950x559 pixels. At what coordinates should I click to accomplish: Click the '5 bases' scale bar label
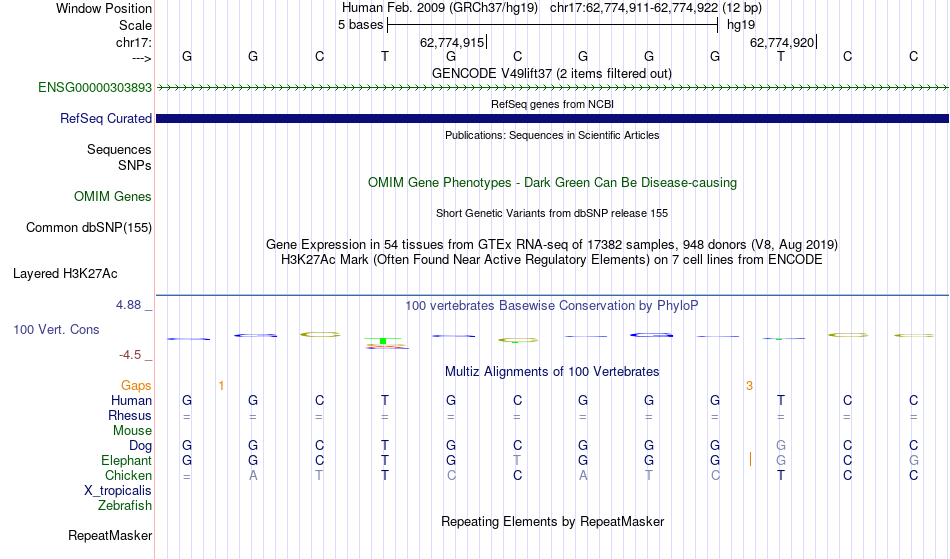(360, 25)
